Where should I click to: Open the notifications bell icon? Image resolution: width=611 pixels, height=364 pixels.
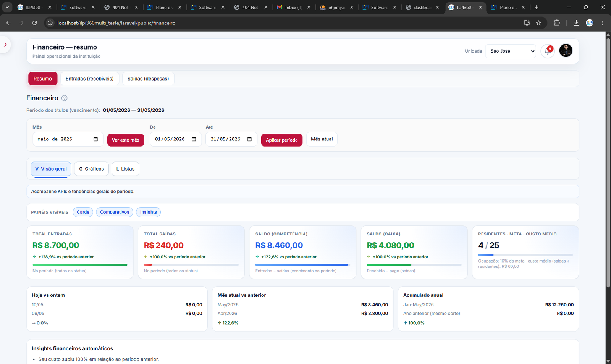click(x=548, y=51)
